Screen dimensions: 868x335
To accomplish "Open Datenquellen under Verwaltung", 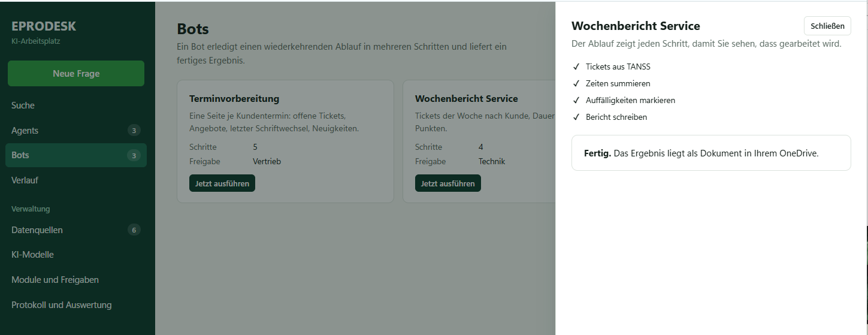I will [76, 230].
